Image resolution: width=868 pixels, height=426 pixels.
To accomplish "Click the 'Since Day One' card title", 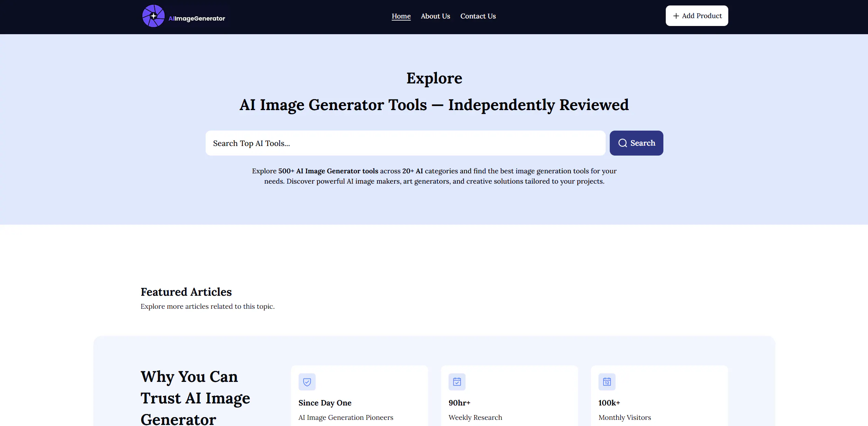I will (325, 403).
